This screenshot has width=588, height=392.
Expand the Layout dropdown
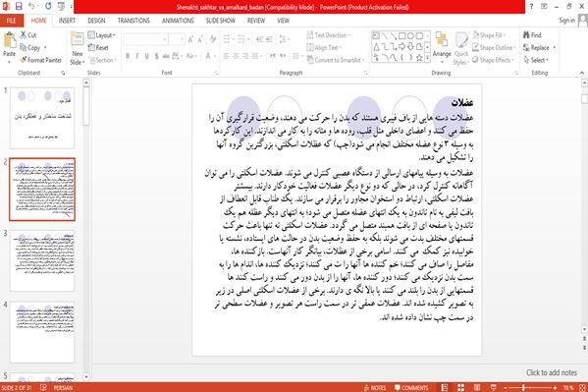point(102,35)
